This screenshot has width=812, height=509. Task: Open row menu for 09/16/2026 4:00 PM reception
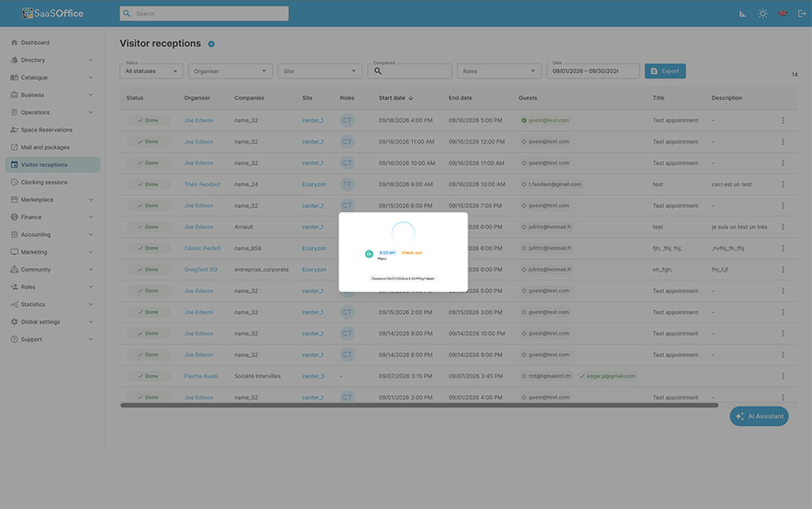[783, 120]
